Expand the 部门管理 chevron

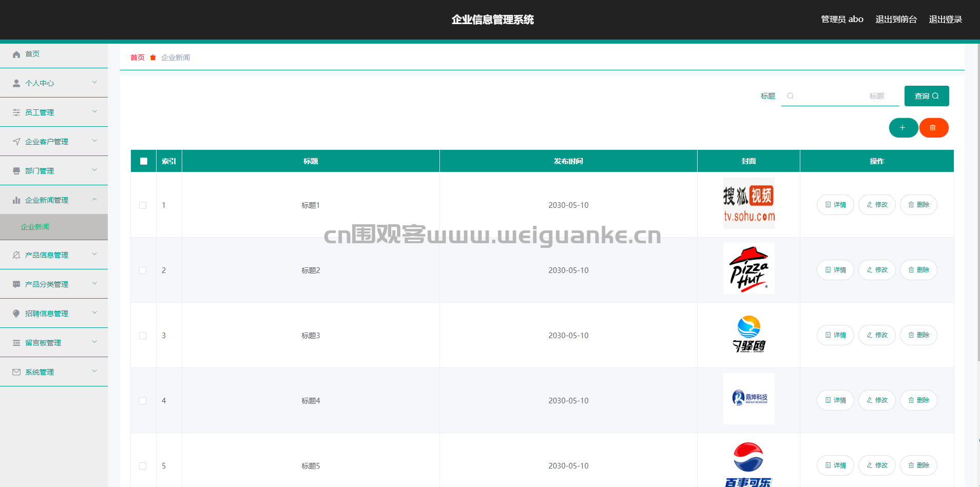tap(94, 170)
